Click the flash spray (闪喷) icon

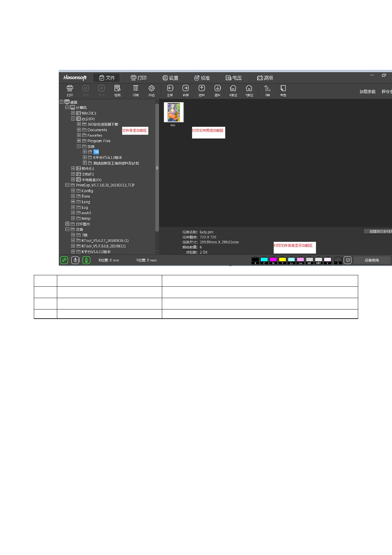[x=136, y=89]
